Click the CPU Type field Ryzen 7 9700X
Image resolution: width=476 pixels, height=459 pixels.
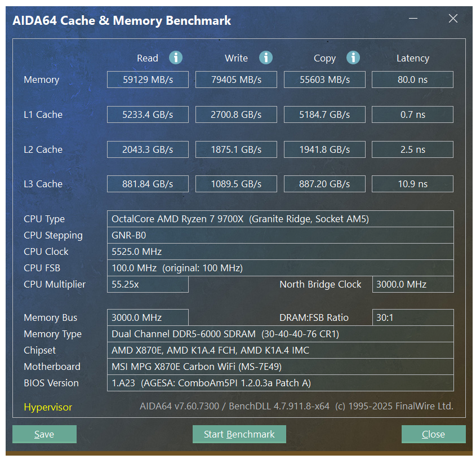[281, 219]
